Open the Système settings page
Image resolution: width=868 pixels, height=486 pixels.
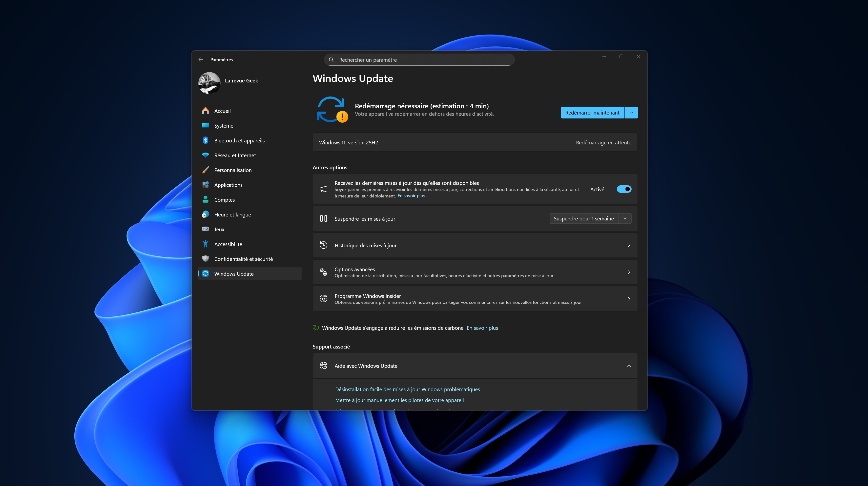point(224,126)
